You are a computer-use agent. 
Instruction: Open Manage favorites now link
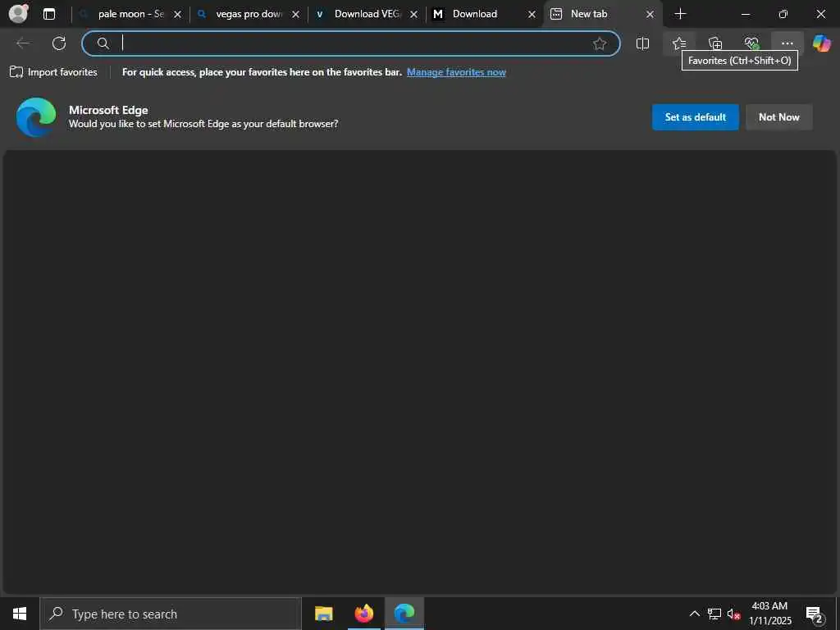click(x=456, y=72)
